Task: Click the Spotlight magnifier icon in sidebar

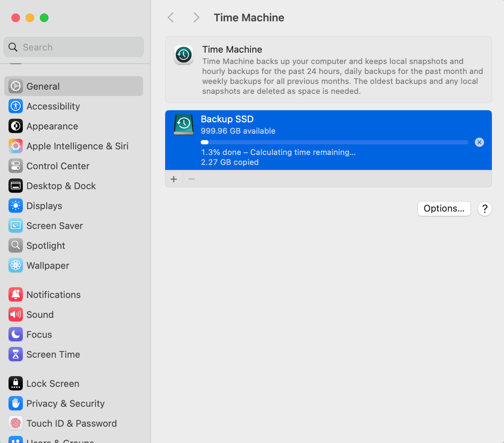Action: click(x=16, y=245)
